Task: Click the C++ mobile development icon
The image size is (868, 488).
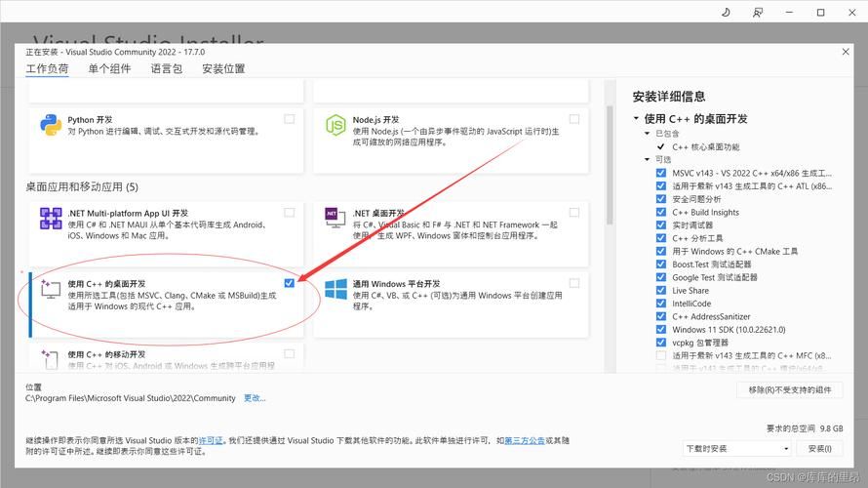Action: click(x=50, y=359)
